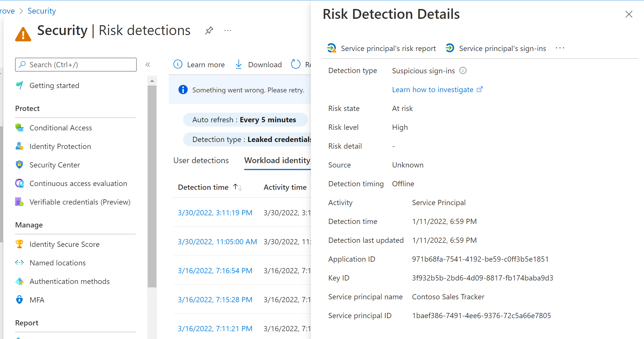
Task: Switch to the User detections tab
Action: click(200, 161)
